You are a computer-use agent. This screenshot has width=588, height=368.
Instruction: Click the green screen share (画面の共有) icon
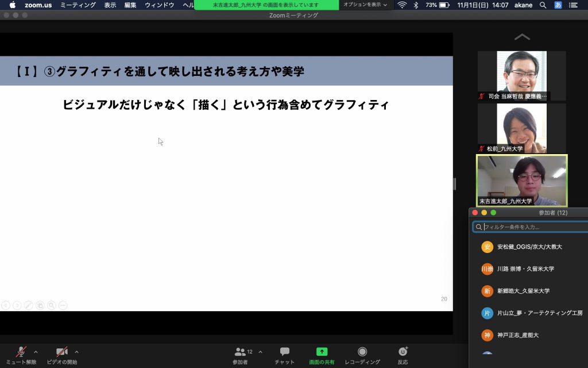pos(322,352)
